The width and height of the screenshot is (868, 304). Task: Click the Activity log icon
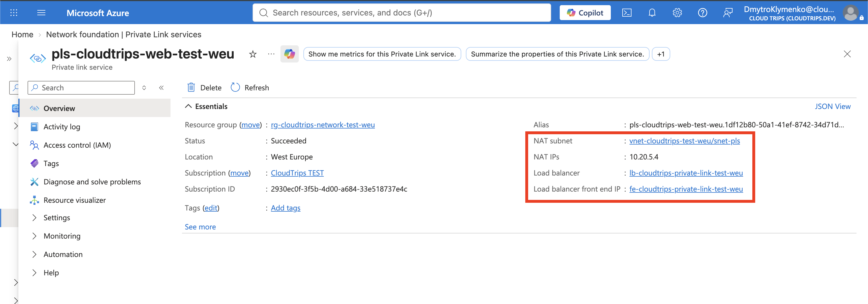point(34,126)
